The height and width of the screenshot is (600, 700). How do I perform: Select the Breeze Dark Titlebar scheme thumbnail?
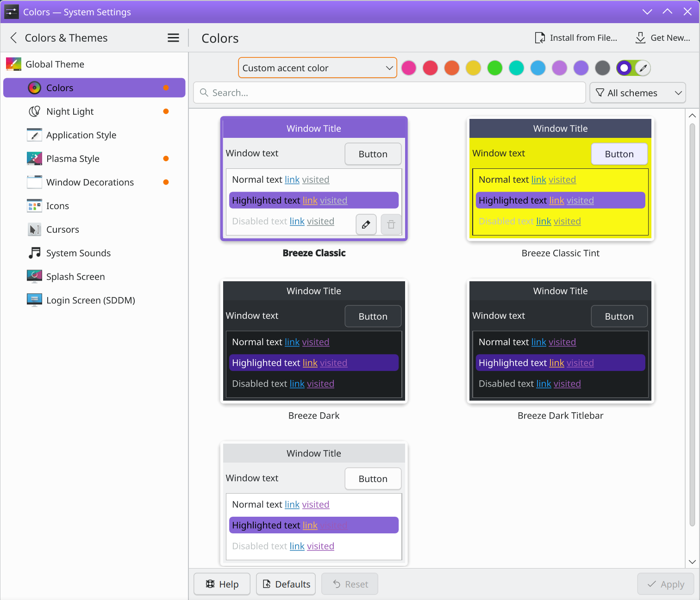560,341
